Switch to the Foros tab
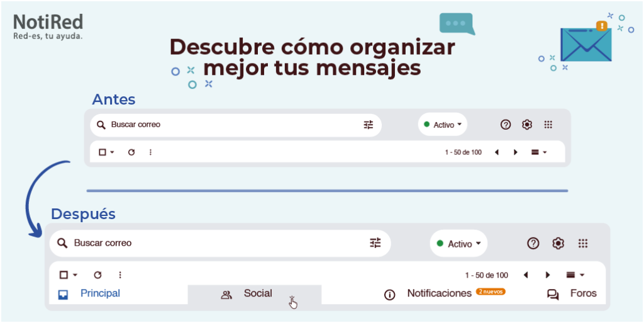This screenshot has height=323, width=644. point(583,293)
